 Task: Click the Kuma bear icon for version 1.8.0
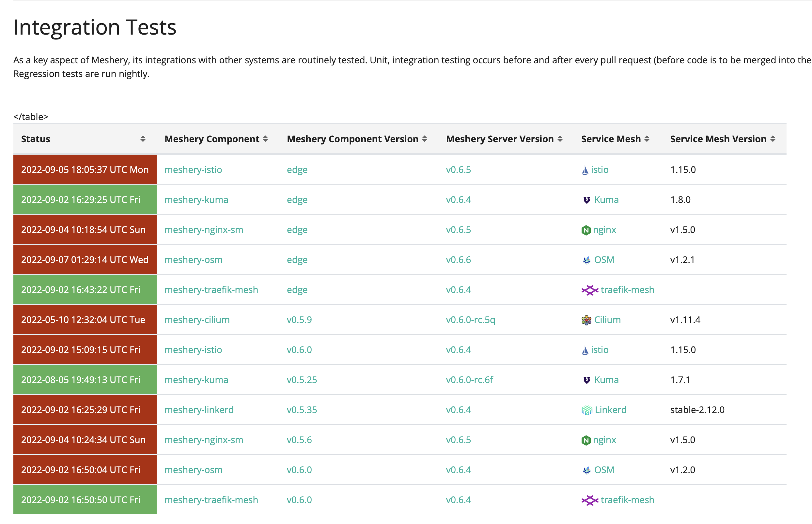pyautogui.click(x=586, y=200)
